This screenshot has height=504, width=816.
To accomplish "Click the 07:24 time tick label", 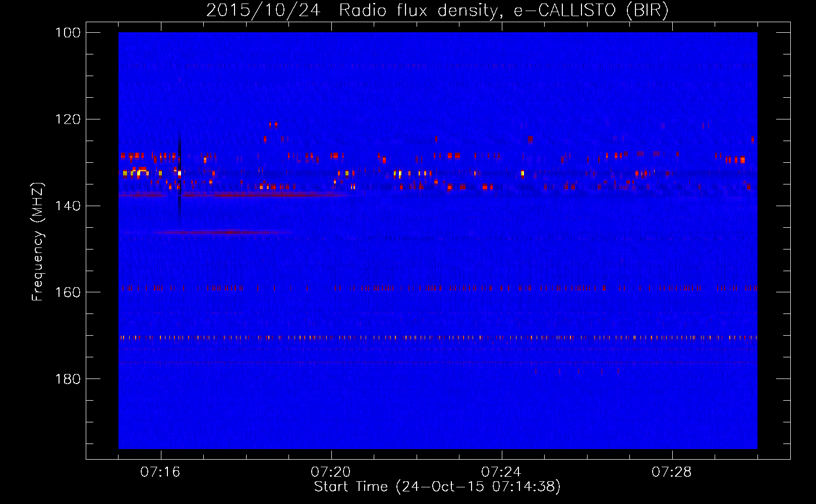I will point(501,472).
